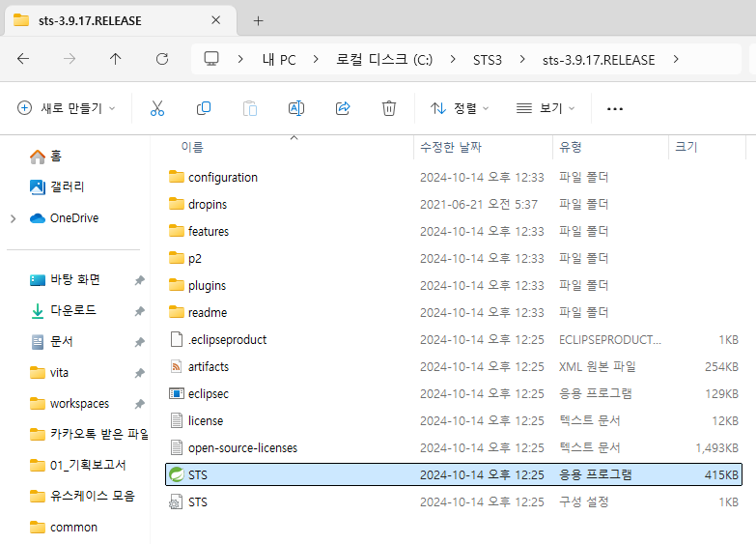The image size is (756, 544).
Task: Open the 유스케이스 모음 folder
Action: coord(82,497)
